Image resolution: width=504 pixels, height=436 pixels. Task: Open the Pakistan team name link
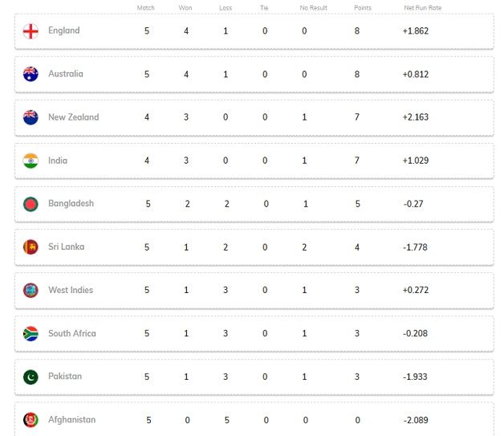pyautogui.click(x=65, y=377)
